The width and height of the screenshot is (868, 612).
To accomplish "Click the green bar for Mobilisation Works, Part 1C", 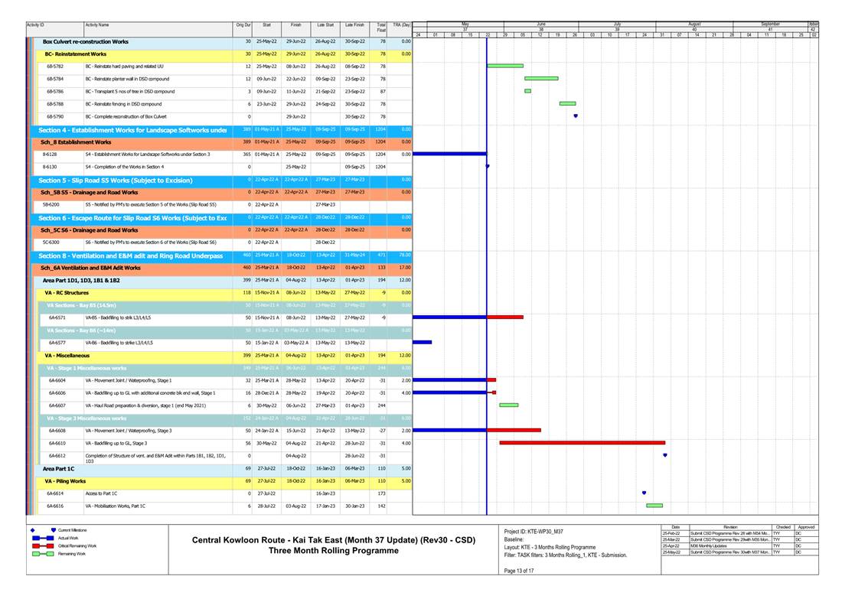I will 654,506.
